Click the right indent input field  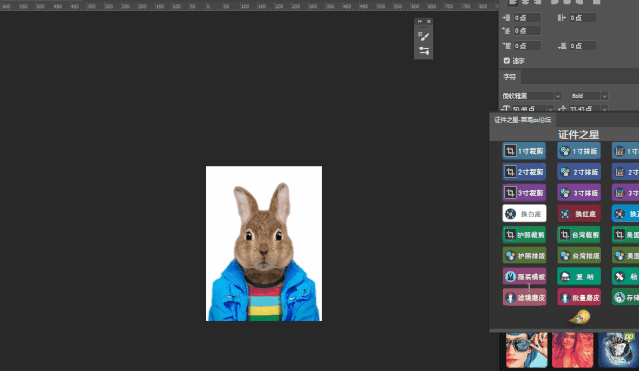click(583, 18)
